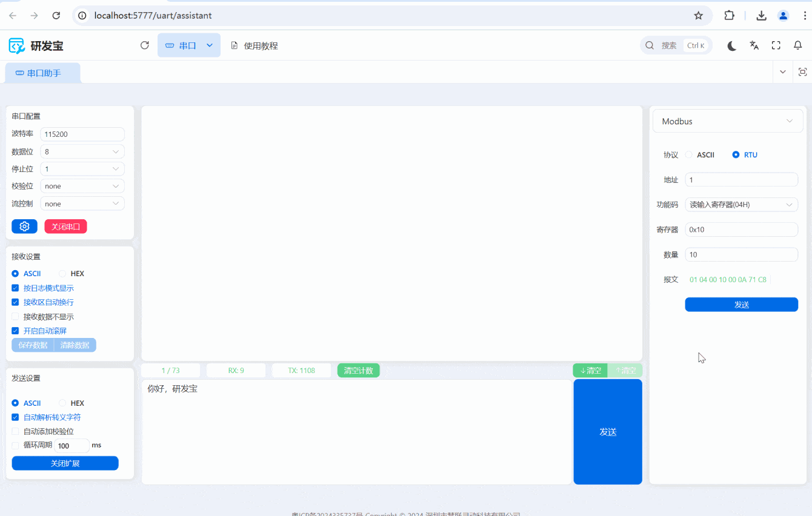Select the ASCII Modbus protocol option
Image resolution: width=812 pixels, height=516 pixels.
click(x=689, y=155)
